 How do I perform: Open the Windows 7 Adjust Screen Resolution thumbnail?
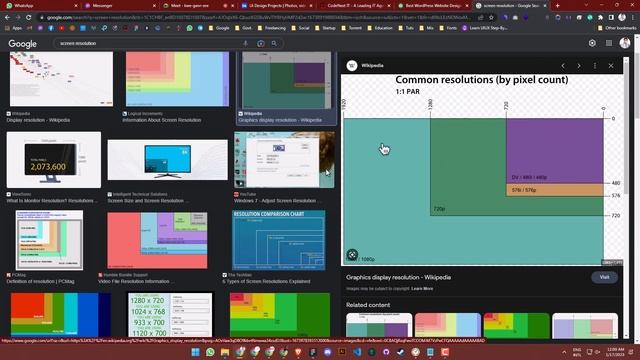(x=284, y=160)
